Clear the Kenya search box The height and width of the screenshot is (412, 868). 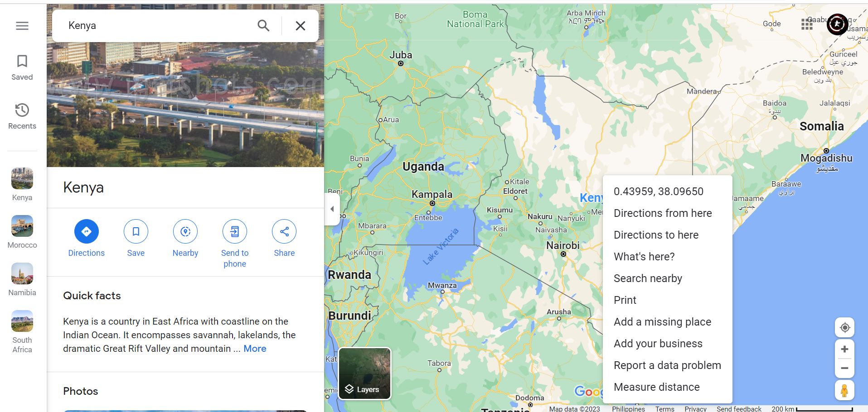pyautogui.click(x=301, y=26)
